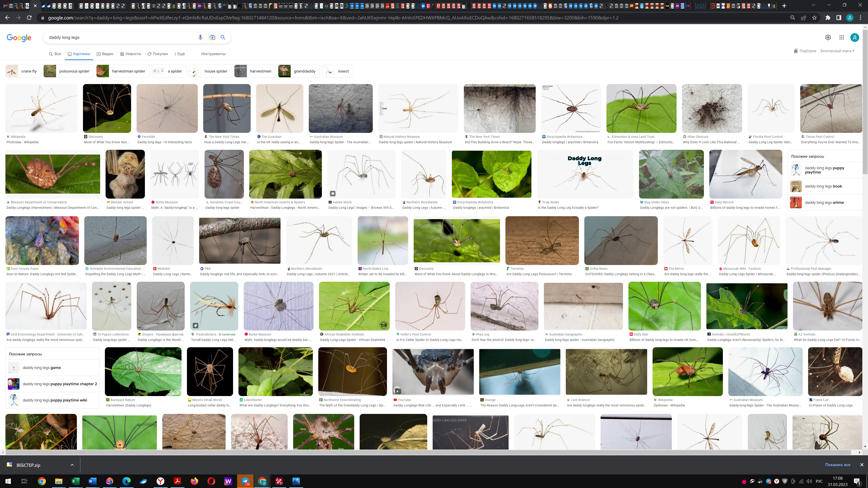Open Windows Start menu
Viewport: 868px width, 488px height.
8,481
